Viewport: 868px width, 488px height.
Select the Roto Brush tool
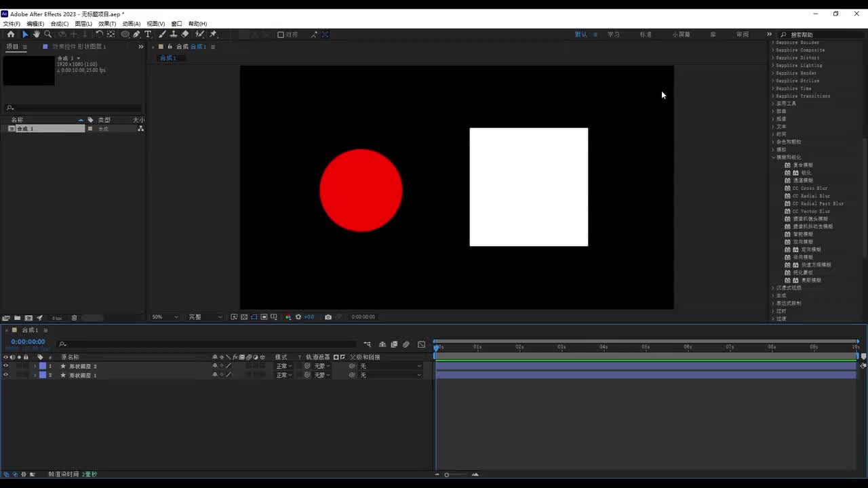point(199,34)
